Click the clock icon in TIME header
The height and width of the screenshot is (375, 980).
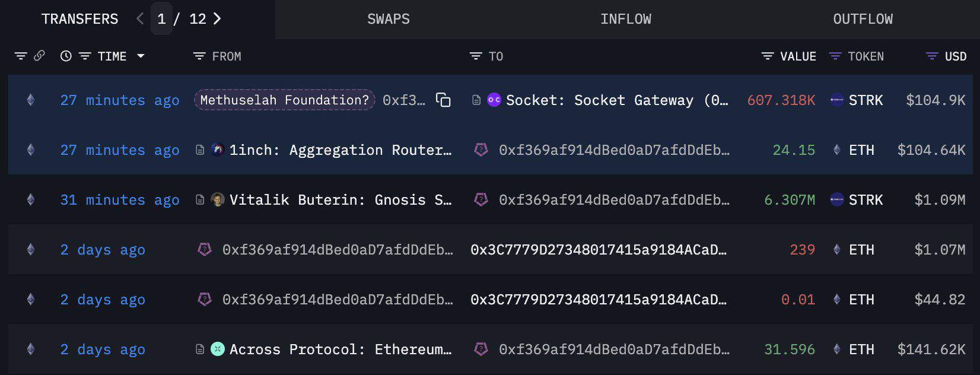(x=66, y=56)
